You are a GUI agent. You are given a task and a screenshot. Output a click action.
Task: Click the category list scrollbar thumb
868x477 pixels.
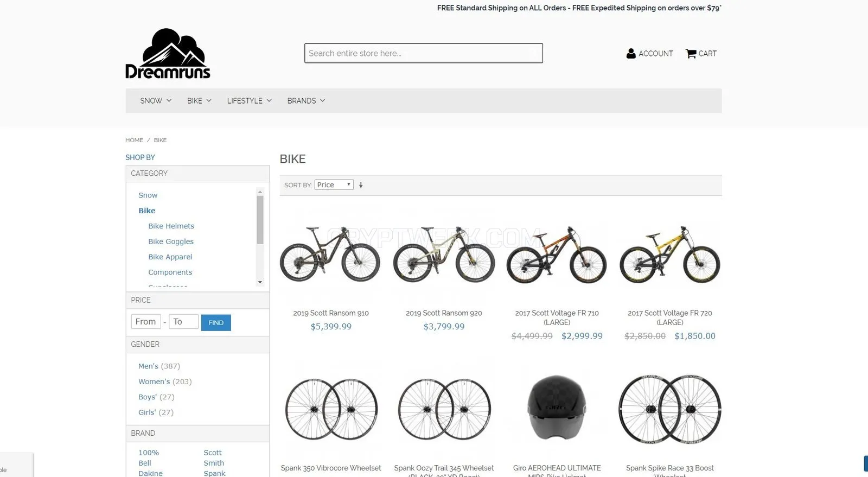pos(260,220)
